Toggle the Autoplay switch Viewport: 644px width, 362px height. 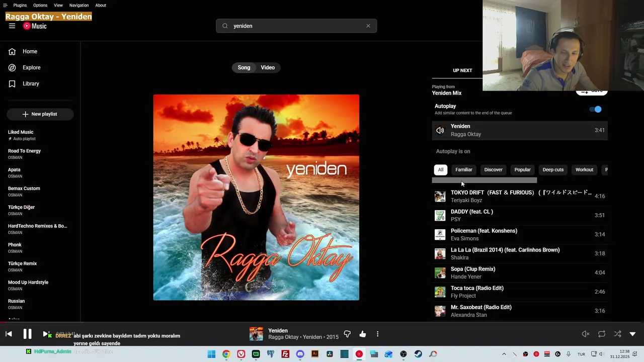click(596, 109)
